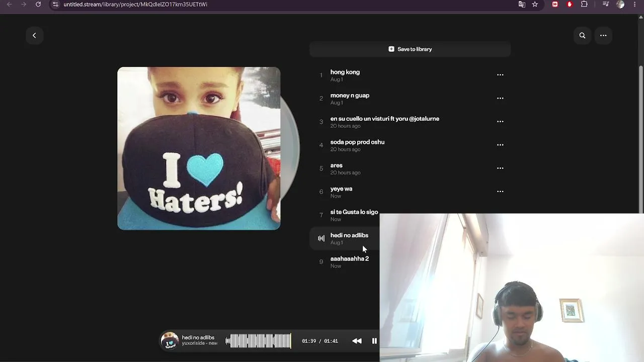Image resolution: width=644 pixels, height=362 pixels.
Task: Open options for en su cuello track
Action: click(500, 121)
